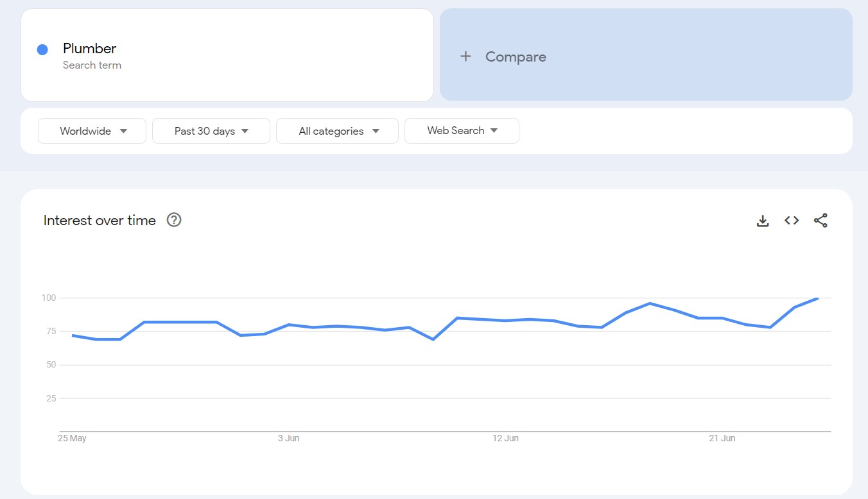Image resolution: width=868 pixels, height=499 pixels.
Task: Click the 100 value on the vertical axis
Action: pyautogui.click(x=49, y=298)
